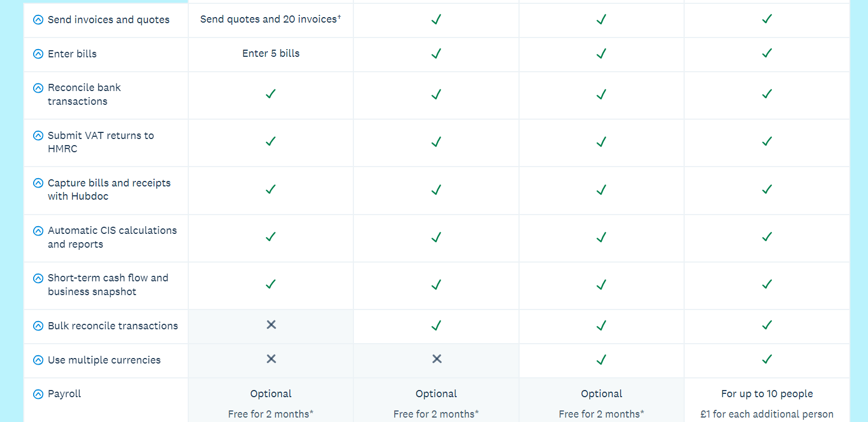The image size is (868, 422).
Task: Click the chevron icon beside Payroll
Action: (38, 394)
